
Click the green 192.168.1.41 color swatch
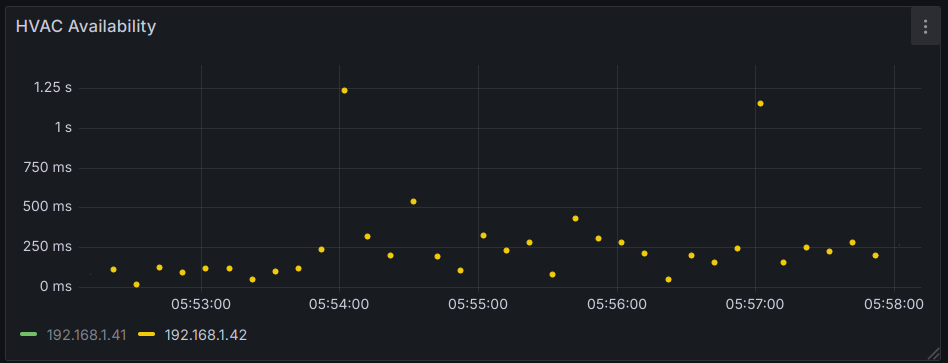(x=29, y=335)
